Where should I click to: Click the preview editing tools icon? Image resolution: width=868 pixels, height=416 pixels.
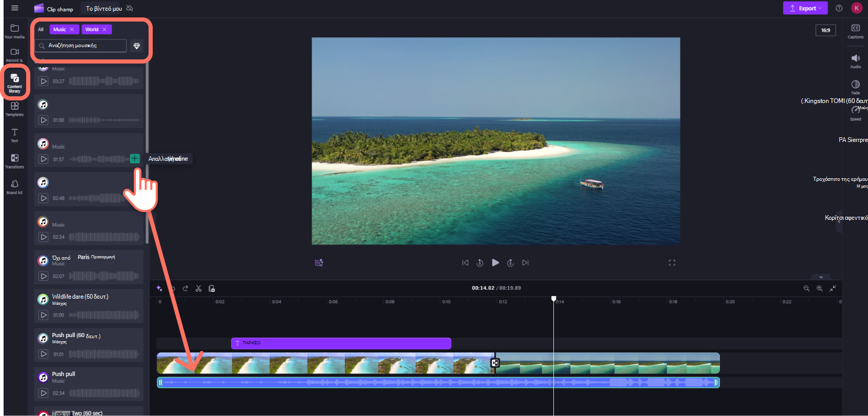pyautogui.click(x=319, y=263)
